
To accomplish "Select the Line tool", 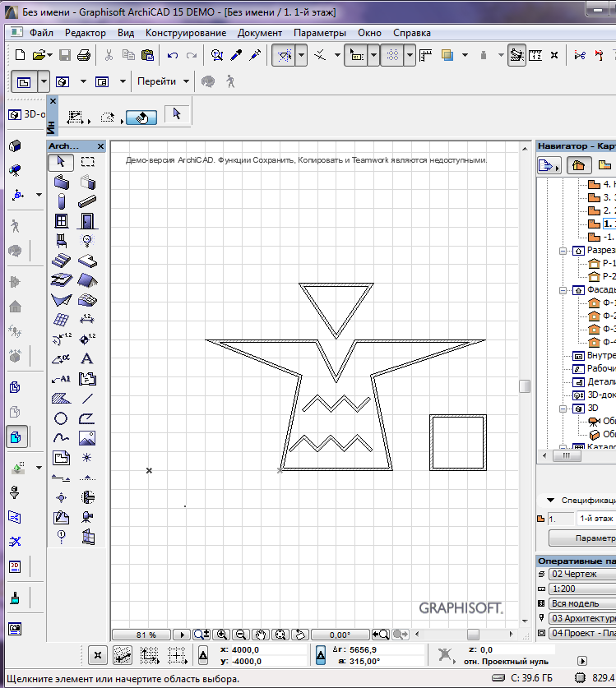I will tap(87, 399).
